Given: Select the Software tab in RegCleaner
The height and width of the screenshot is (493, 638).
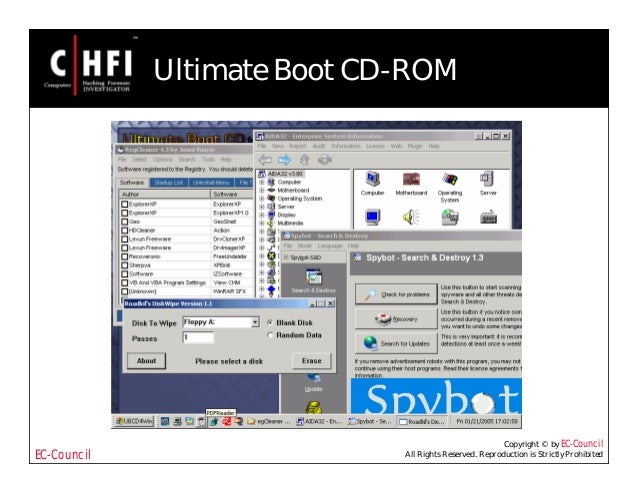Looking at the screenshot, I should (132, 183).
